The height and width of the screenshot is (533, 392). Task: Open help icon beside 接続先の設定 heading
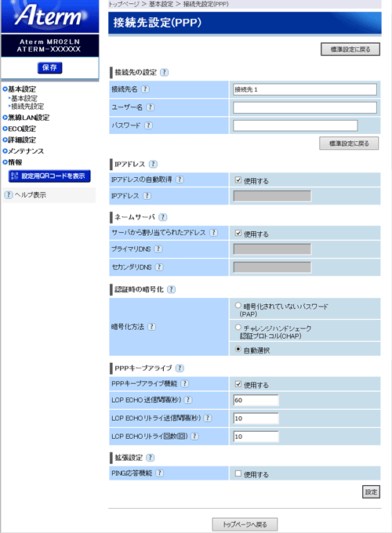click(164, 72)
